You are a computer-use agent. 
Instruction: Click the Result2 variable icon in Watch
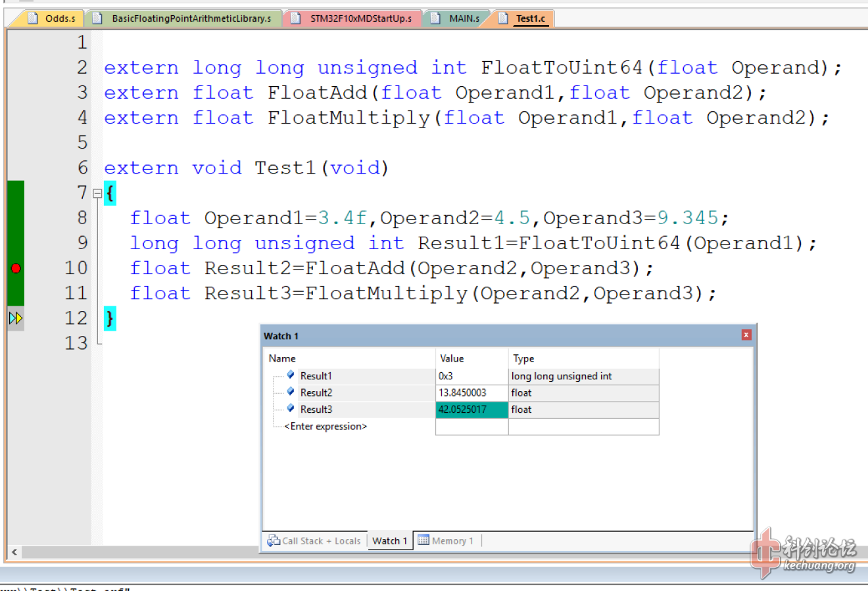pos(291,392)
